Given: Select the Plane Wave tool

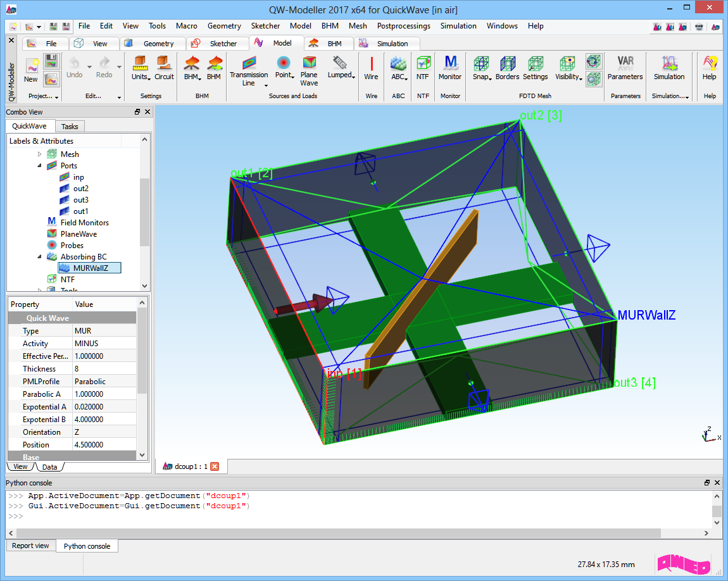Looking at the screenshot, I should point(309,71).
